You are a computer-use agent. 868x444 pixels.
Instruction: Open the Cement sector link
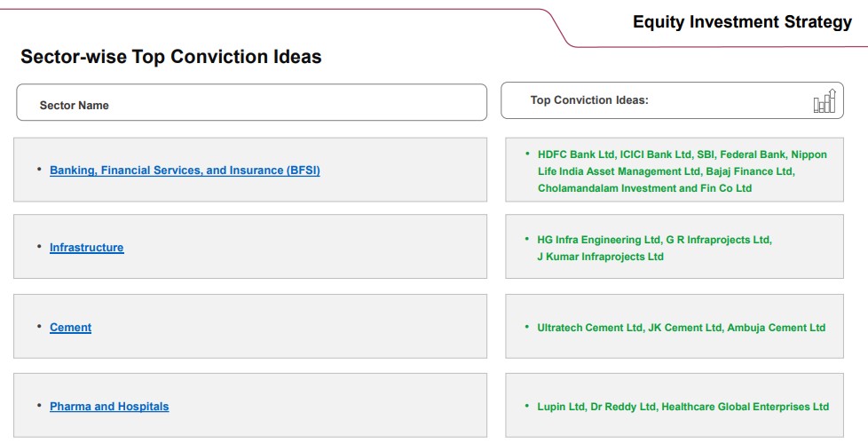click(71, 328)
